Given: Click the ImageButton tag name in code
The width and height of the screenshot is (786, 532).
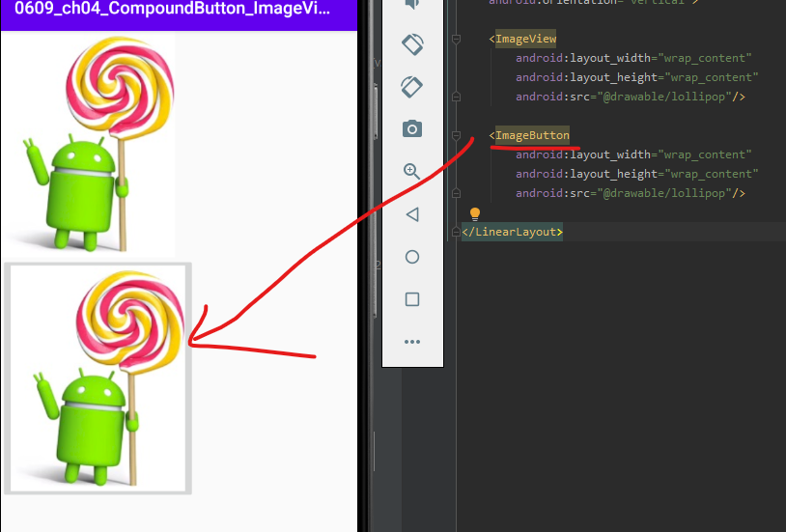Looking at the screenshot, I should 532,135.
